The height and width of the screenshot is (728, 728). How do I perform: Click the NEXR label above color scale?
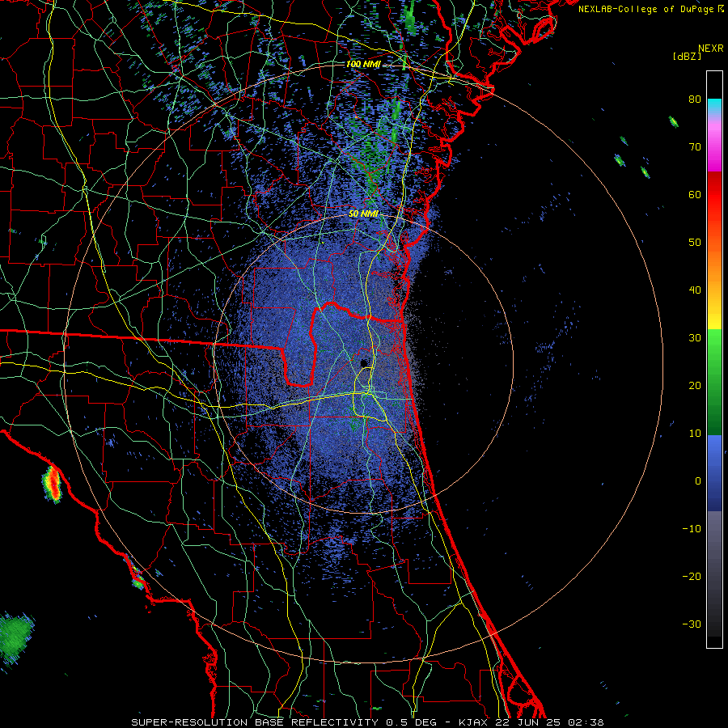click(x=711, y=49)
